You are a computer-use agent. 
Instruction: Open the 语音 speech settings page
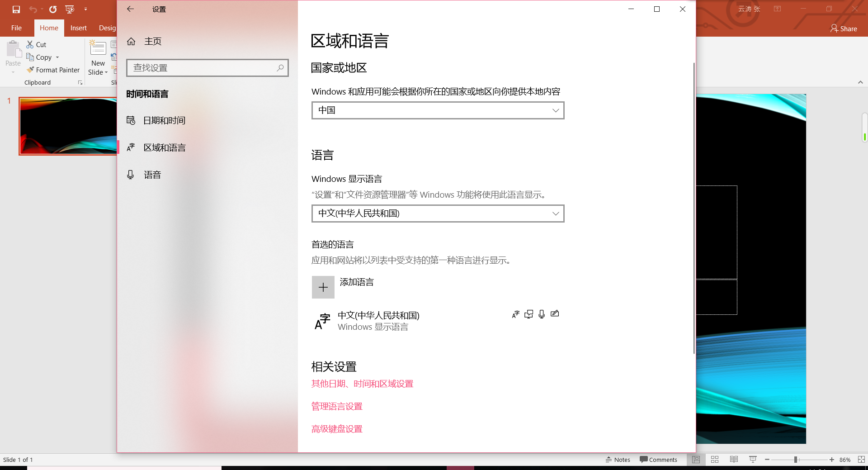click(208, 175)
